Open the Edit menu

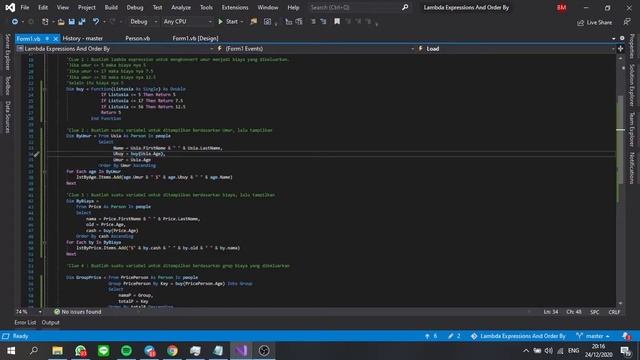[x=43, y=7]
